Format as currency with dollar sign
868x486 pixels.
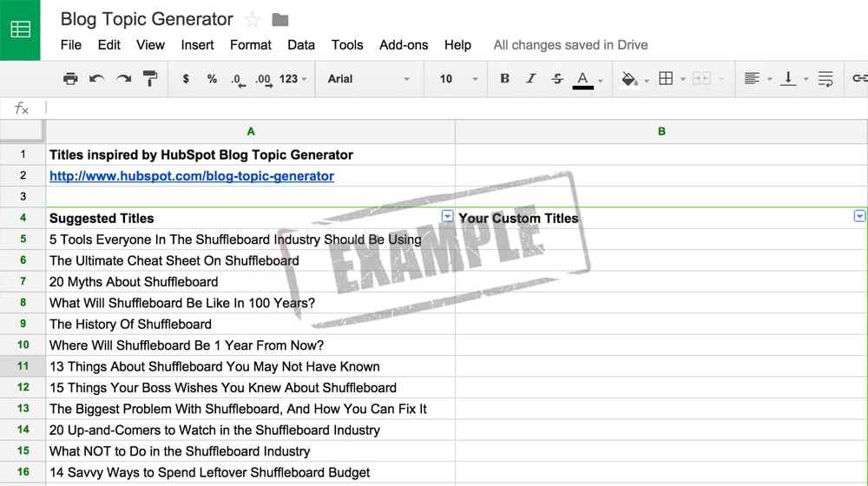(x=186, y=79)
